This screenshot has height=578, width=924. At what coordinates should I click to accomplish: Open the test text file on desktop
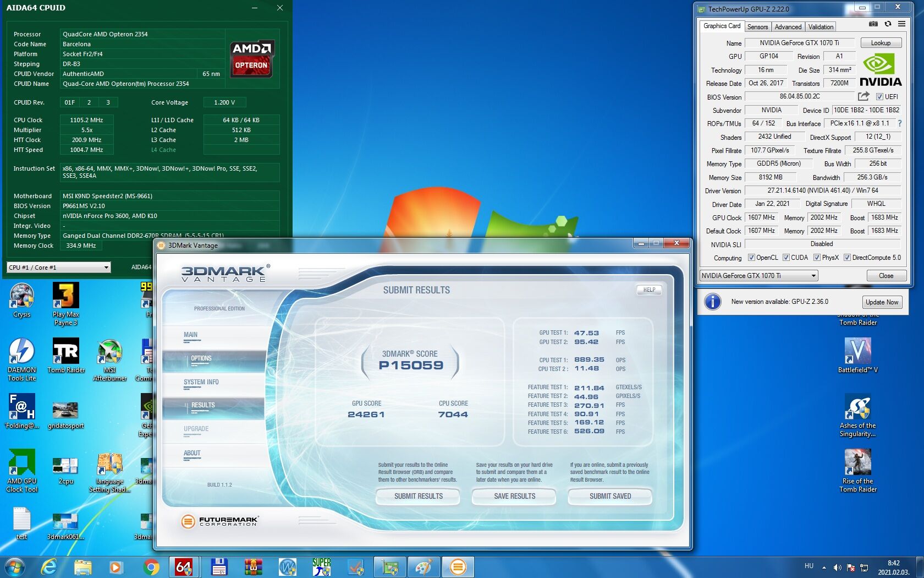coord(21,523)
